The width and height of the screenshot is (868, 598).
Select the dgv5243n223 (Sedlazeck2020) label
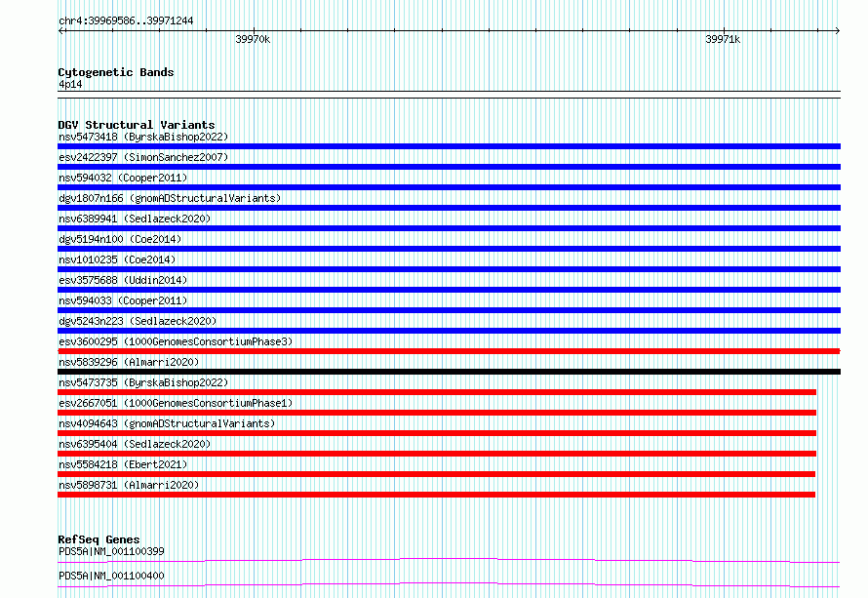pyautogui.click(x=138, y=321)
